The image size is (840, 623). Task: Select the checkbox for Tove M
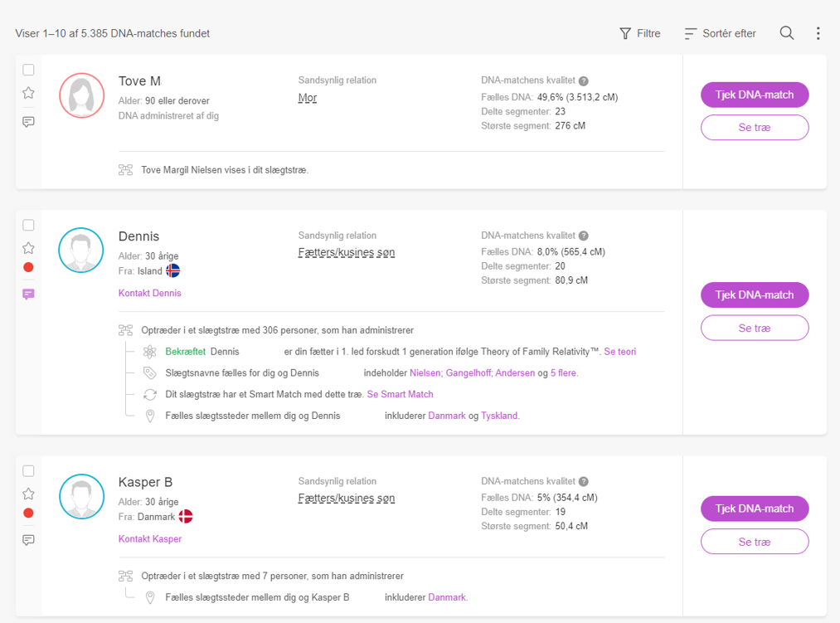click(28, 70)
